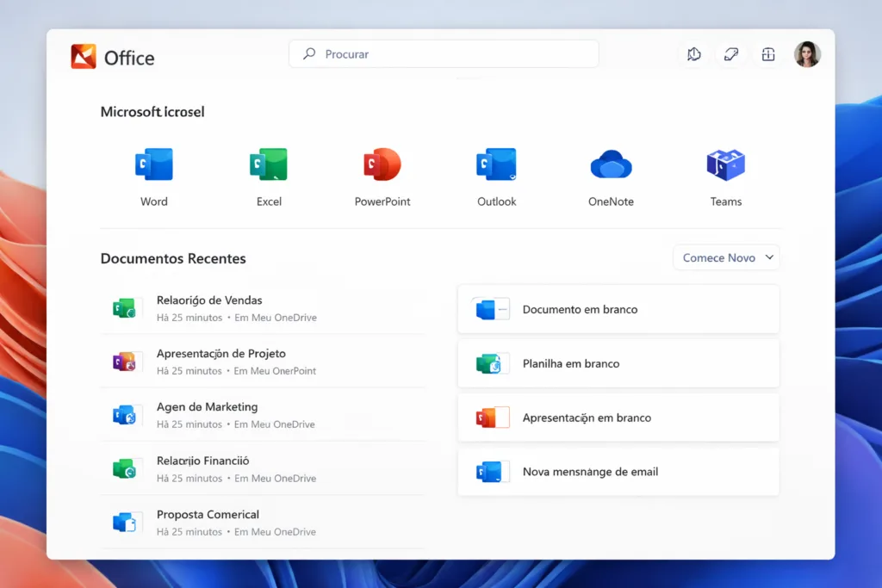882x588 pixels.
Task: Start an Apresentação em branco
Action: 618,417
